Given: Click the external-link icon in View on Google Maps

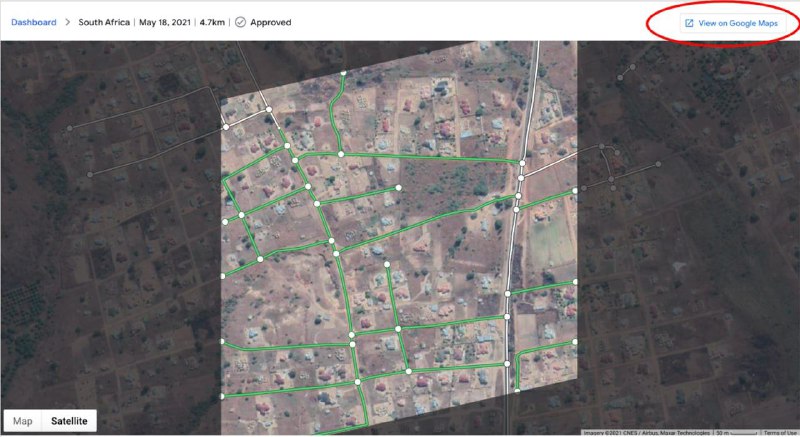Looking at the screenshot, I should pyautogui.click(x=688, y=22).
